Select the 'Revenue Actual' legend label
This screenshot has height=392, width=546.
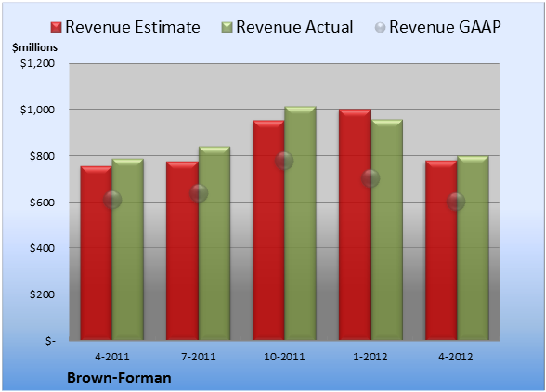[294, 27]
